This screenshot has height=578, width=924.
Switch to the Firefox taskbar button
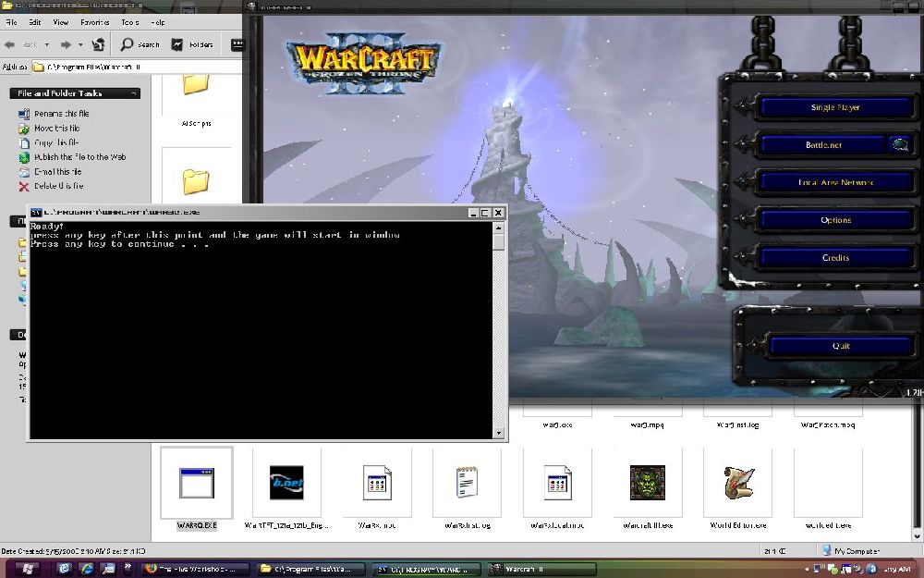click(196, 569)
